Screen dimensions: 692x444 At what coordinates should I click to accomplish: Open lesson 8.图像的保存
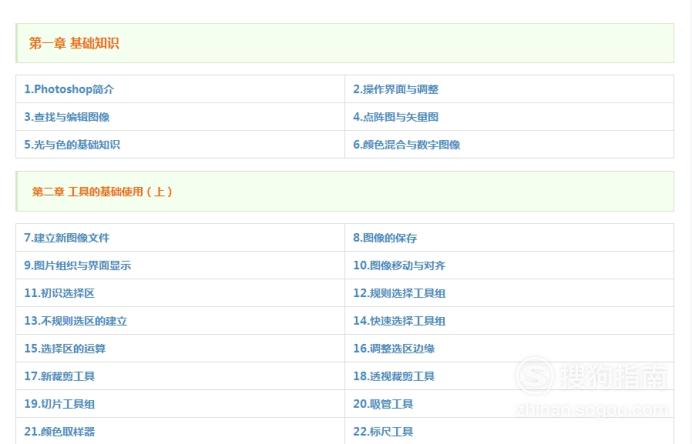point(385,238)
